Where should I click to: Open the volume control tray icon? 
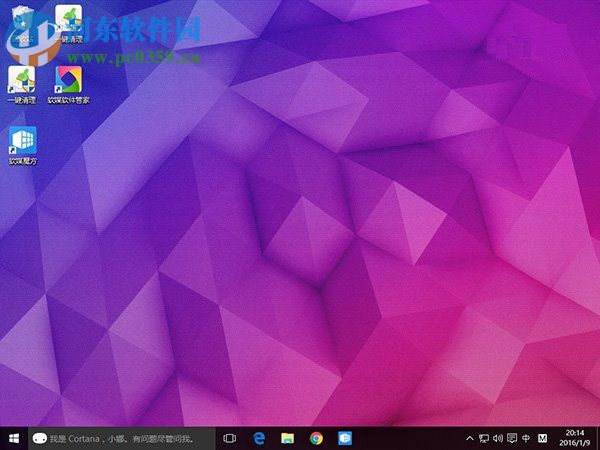(x=498, y=439)
